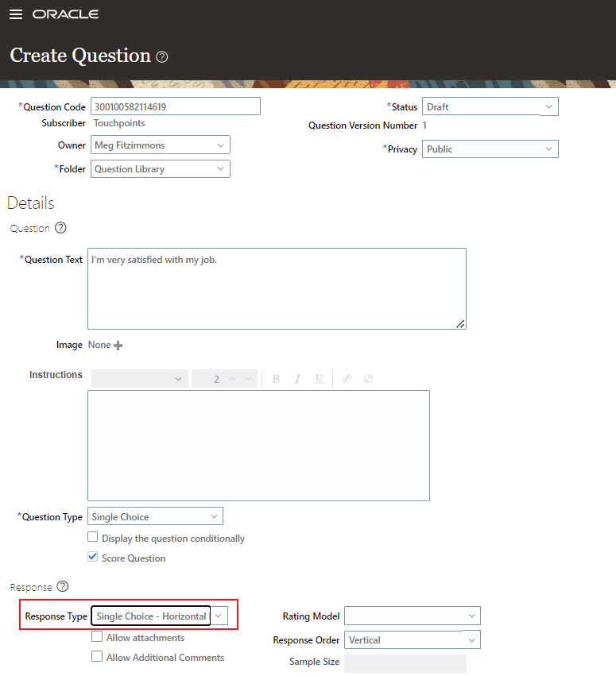Click the Details section heading

[x=31, y=203]
